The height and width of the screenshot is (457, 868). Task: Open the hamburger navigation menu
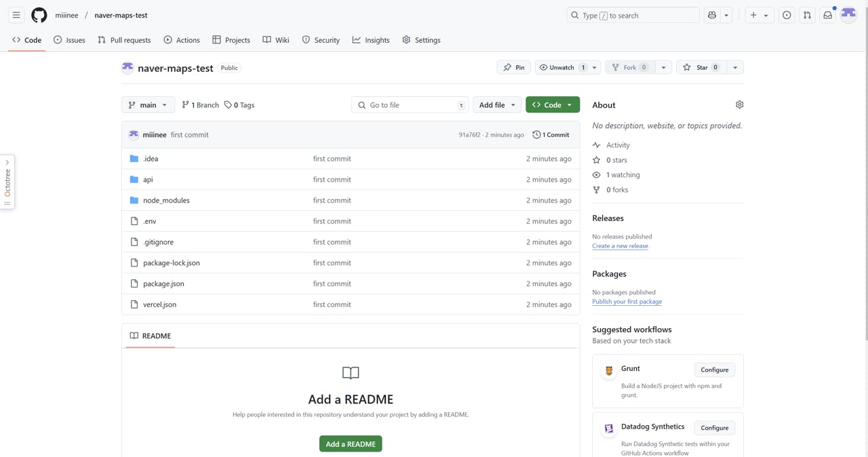tap(16, 15)
